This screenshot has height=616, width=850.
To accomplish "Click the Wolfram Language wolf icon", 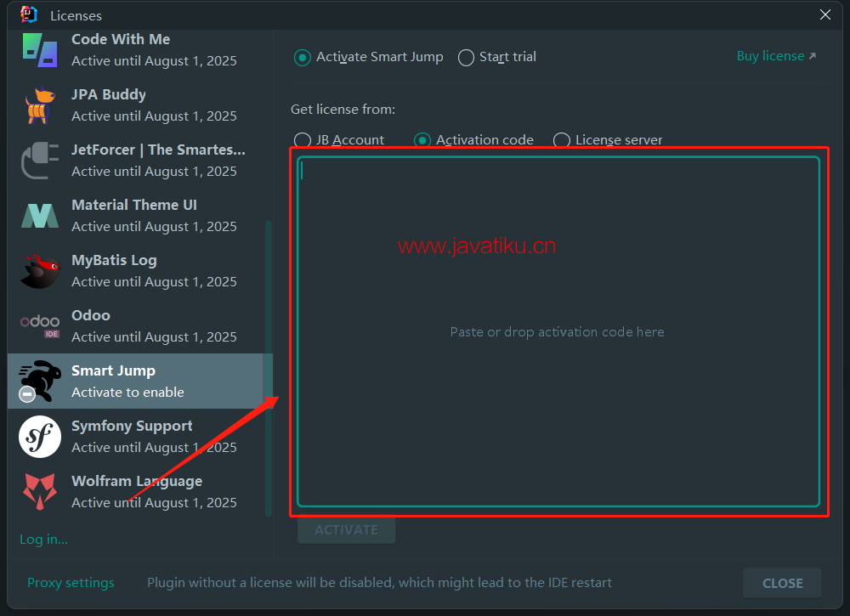I will tap(40, 492).
